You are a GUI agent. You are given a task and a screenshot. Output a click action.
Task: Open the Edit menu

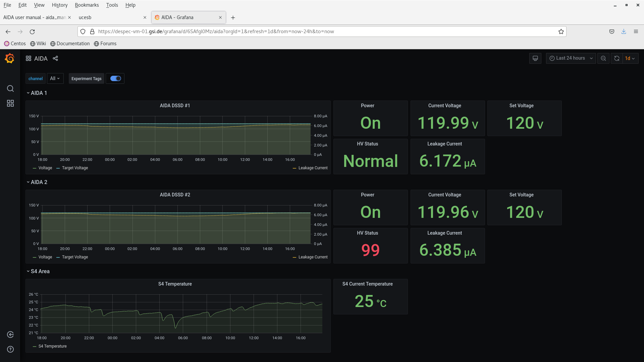coord(22,5)
